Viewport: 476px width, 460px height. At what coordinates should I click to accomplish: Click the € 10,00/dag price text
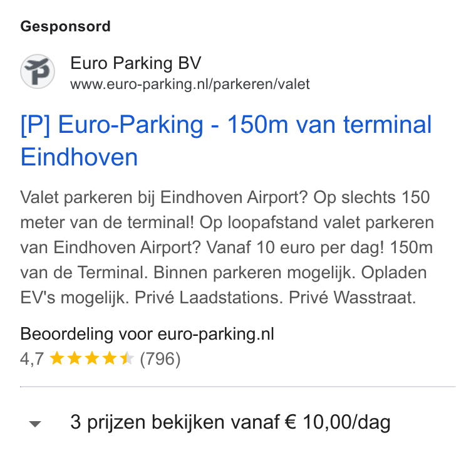coord(338,422)
